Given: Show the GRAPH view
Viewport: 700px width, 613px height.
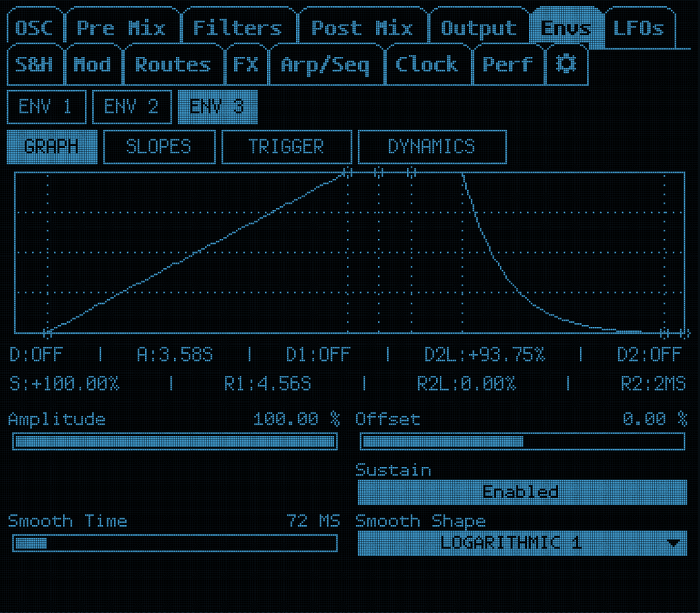Looking at the screenshot, I should (52, 147).
